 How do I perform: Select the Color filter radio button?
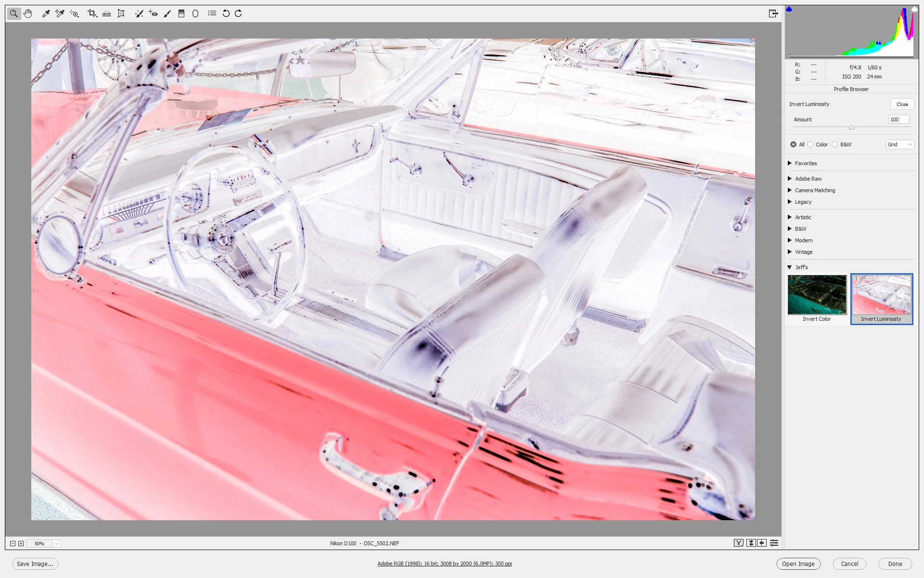click(810, 144)
